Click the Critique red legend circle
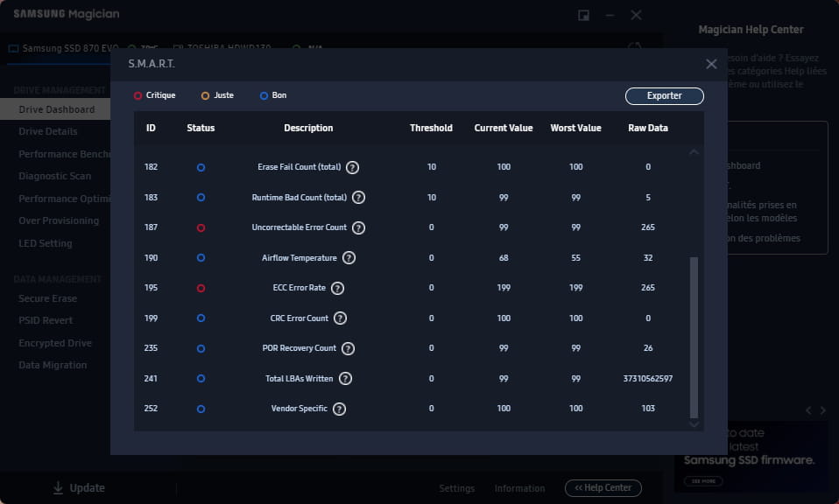Image resolution: width=839 pixels, height=504 pixels. click(137, 95)
